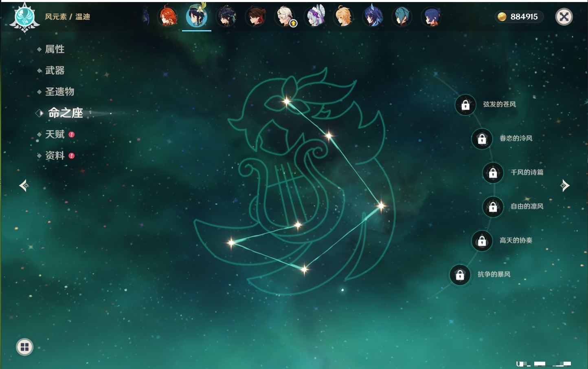Open locked constellation 千风的诗篇
588x369 pixels.
[493, 173]
